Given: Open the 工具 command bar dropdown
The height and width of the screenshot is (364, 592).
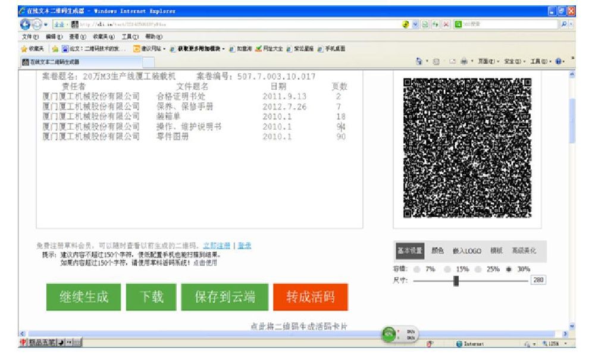Looking at the screenshot, I should 541,61.
